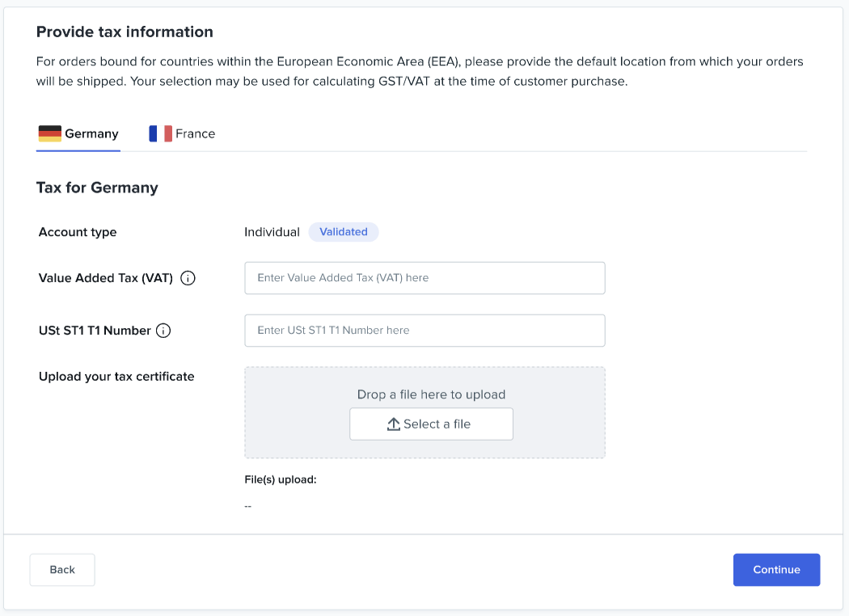Click the 'Drop a file here to upload' text
This screenshot has width=849, height=616.
click(431, 394)
